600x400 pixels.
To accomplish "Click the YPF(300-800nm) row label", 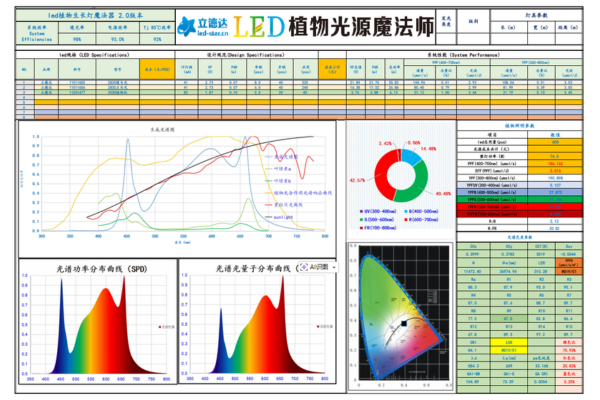I will pyautogui.click(x=492, y=178).
